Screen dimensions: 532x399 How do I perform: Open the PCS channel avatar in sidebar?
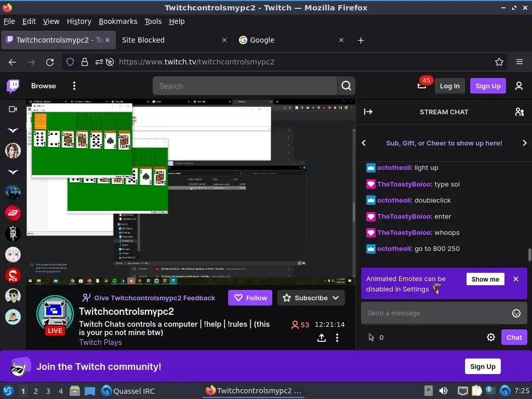click(x=13, y=275)
